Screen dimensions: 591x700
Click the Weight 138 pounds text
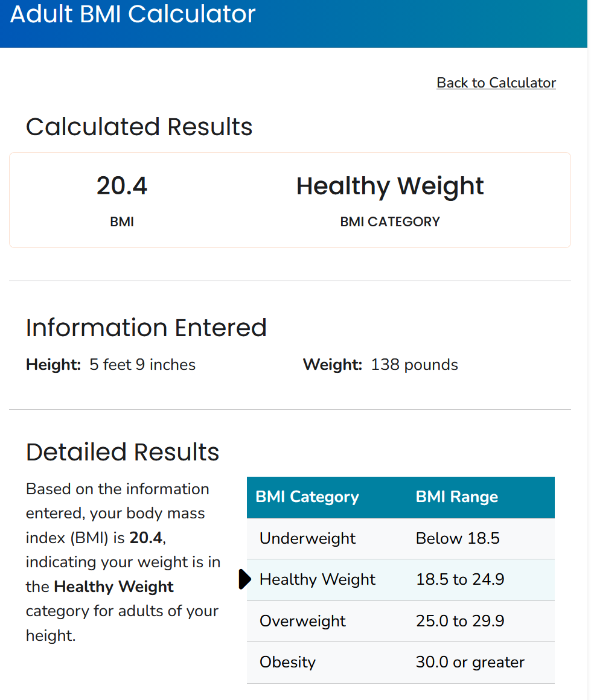click(x=380, y=364)
